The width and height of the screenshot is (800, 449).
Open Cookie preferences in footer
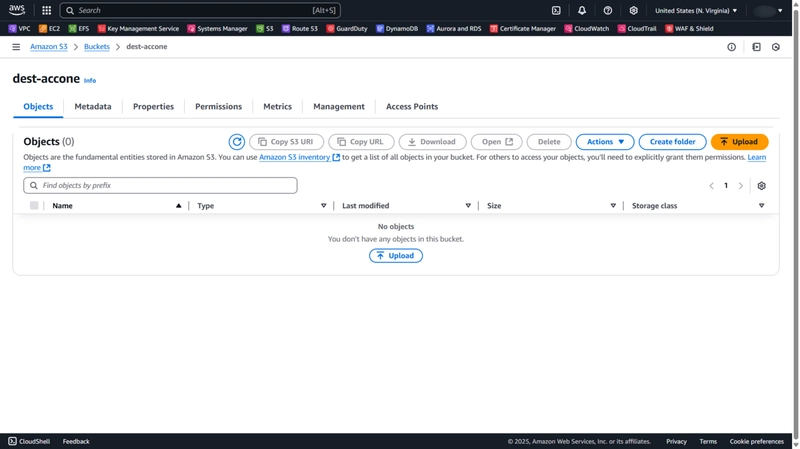click(757, 441)
